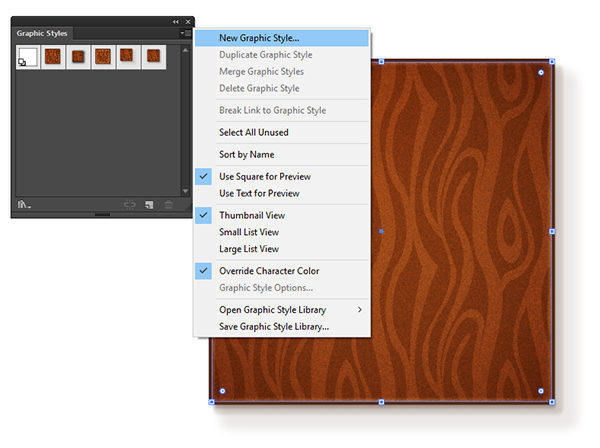This screenshot has width=600, height=448.
Task: Enable Use Text for Preview option
Action: click(x=259, y=193)
